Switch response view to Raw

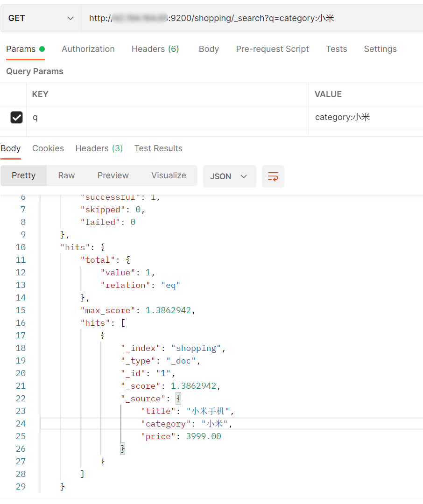(x=66, y=175)
